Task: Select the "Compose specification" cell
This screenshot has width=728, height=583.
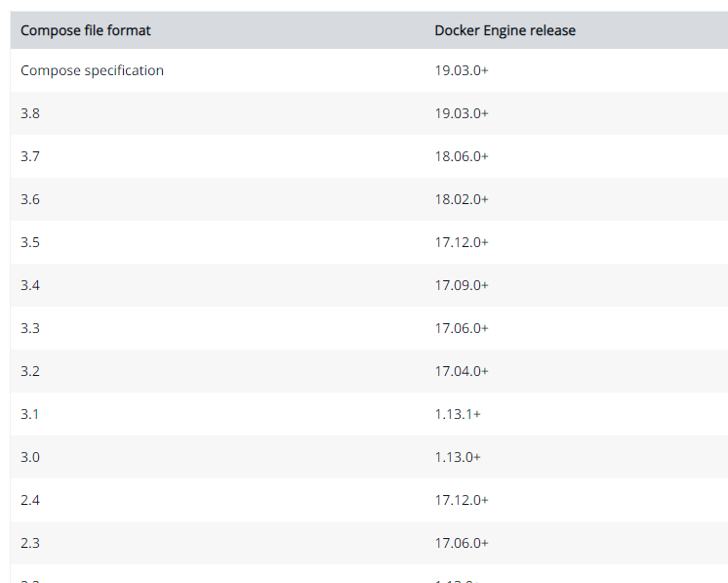Action: click(92, 70)
